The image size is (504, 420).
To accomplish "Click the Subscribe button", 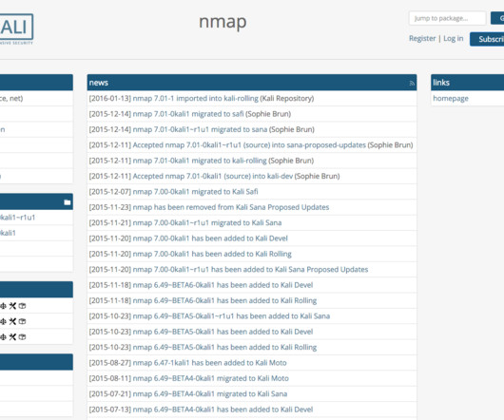I will click(x=487, y=39).
